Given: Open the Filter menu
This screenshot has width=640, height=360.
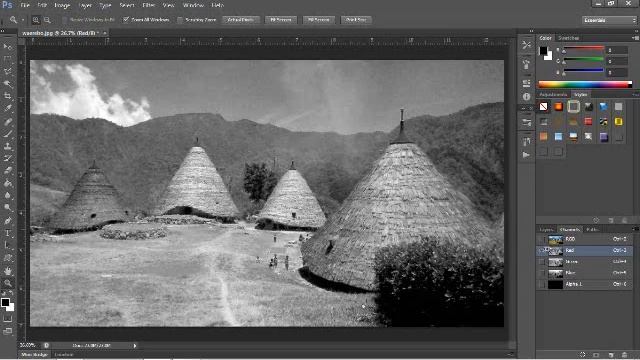Looking at the screenshot, I should [x=149, y=5].
